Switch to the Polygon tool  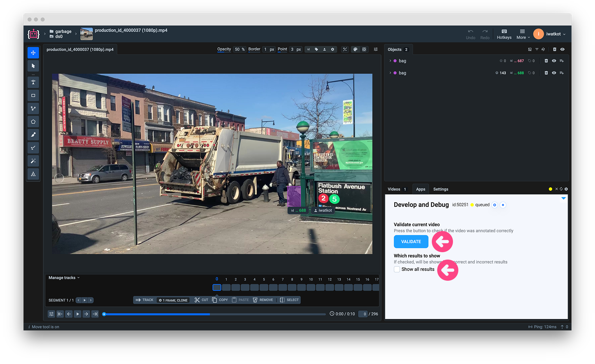tap(33, 122)
